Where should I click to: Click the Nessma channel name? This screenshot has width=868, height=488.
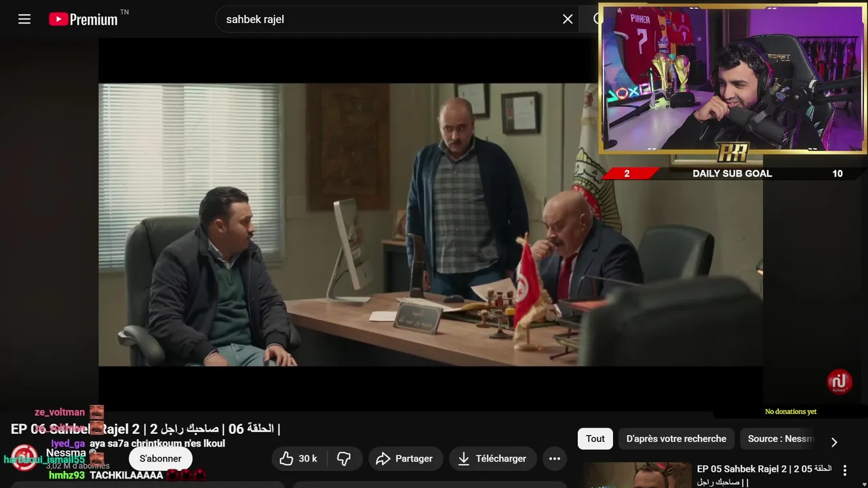pos(66,453)
